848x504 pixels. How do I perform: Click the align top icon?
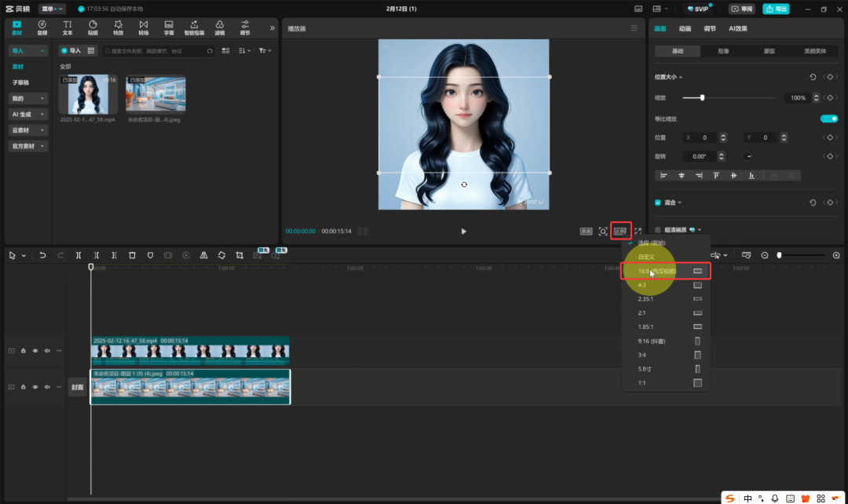pos(716,175)
